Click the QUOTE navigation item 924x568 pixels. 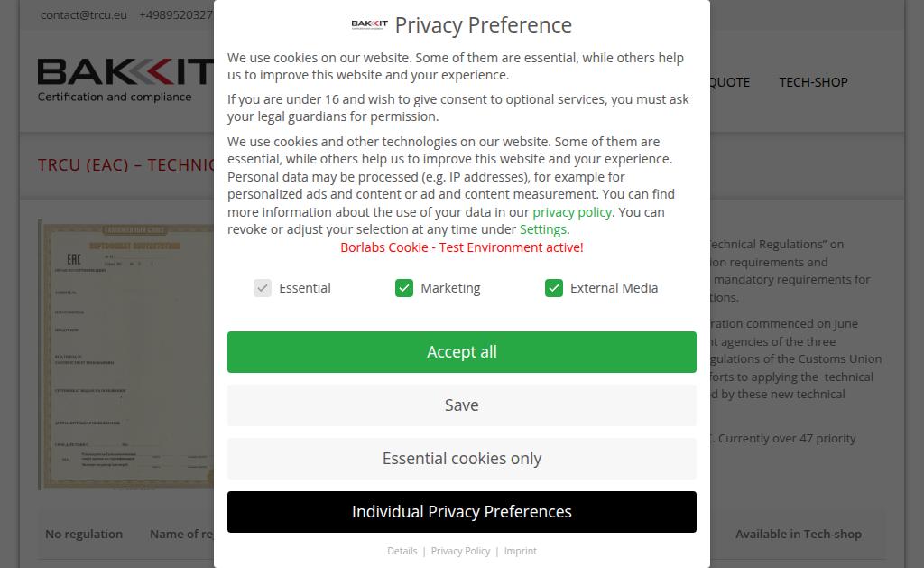729,82
